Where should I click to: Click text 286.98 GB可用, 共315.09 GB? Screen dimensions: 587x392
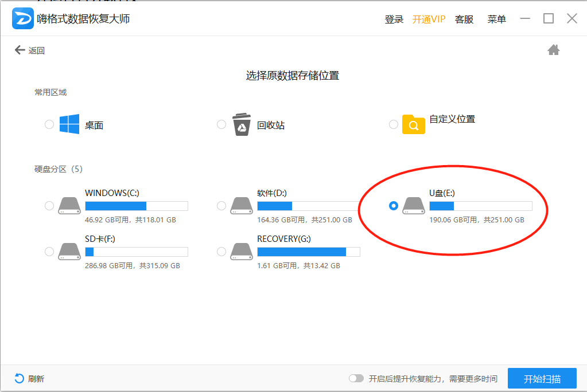[133, 266]
